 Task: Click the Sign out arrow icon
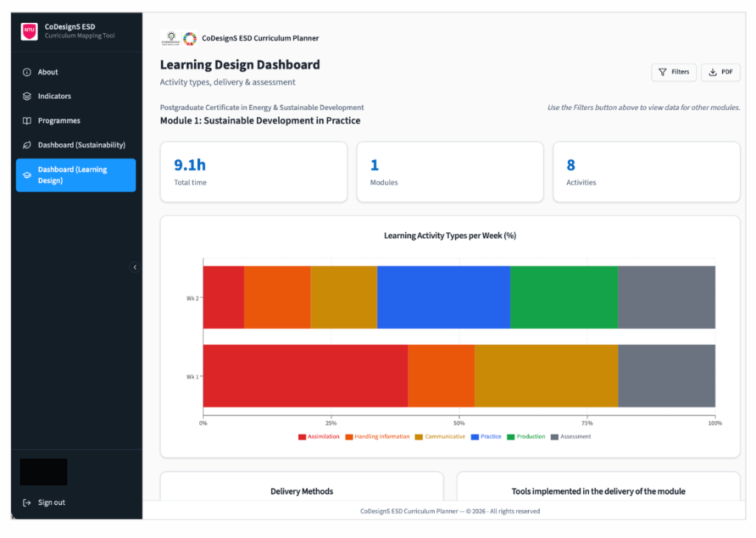click(27, 503)
